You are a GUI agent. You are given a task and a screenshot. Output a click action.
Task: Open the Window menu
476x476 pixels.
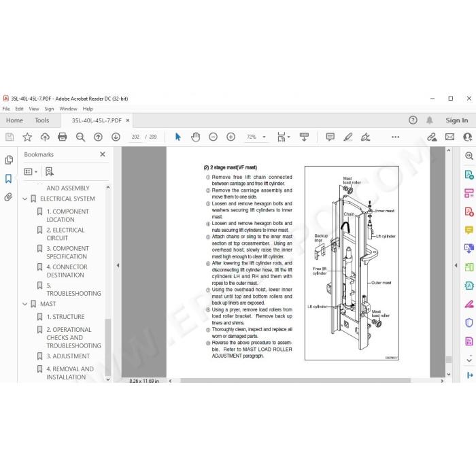click(x=68, y=109)
